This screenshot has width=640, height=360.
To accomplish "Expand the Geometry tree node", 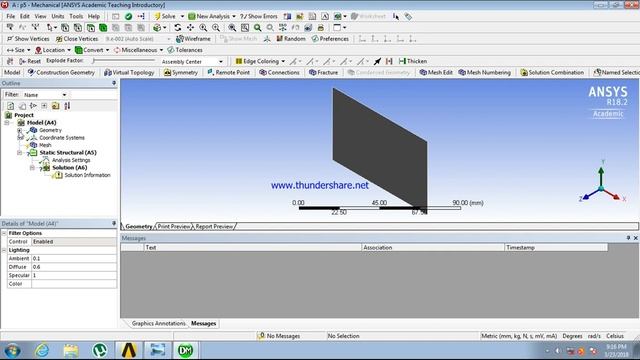I will point(19,130).
